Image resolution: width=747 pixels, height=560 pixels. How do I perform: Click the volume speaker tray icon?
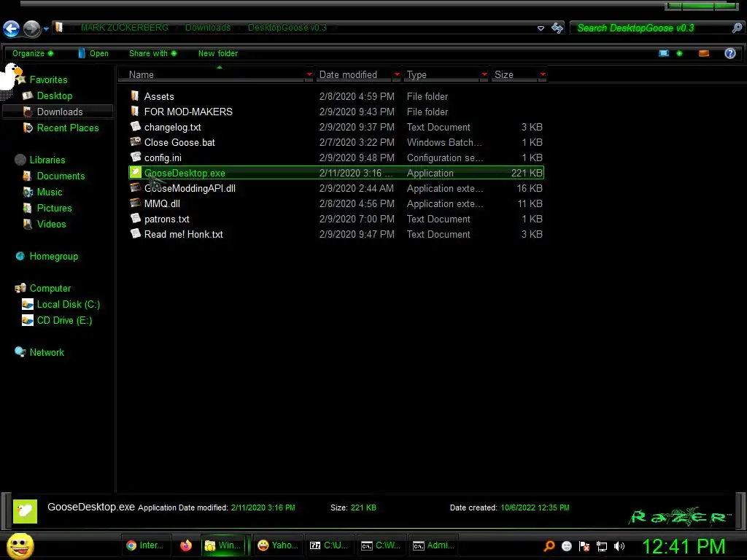click(619, 546)
